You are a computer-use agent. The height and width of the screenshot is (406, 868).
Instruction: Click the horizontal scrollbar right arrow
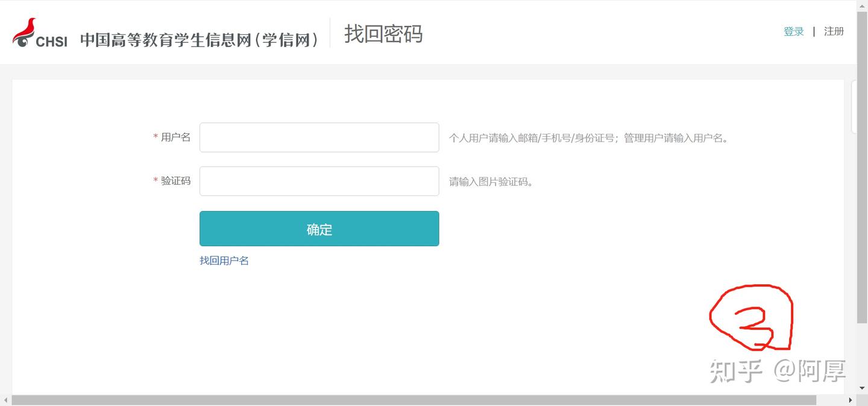tap(851, 400)
